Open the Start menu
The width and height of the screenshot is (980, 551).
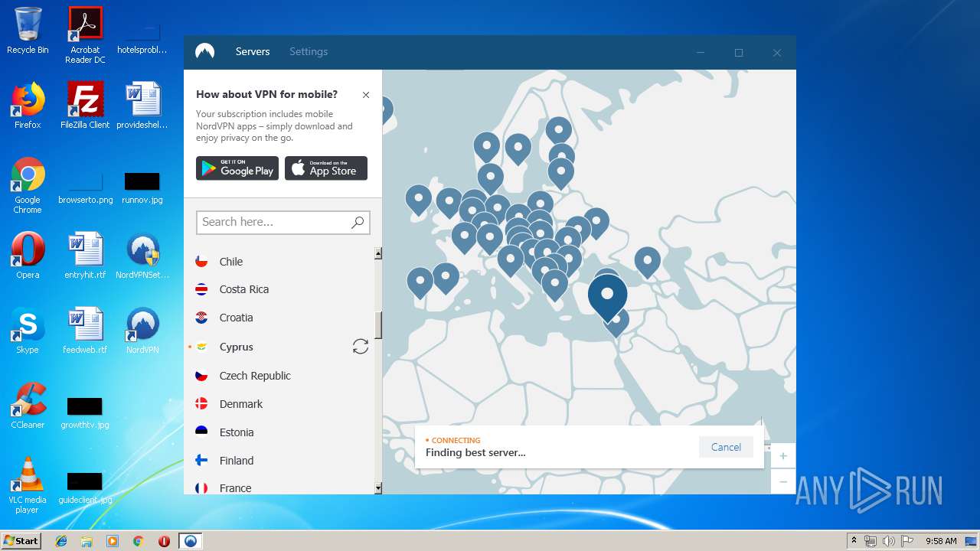pos(21,540)
